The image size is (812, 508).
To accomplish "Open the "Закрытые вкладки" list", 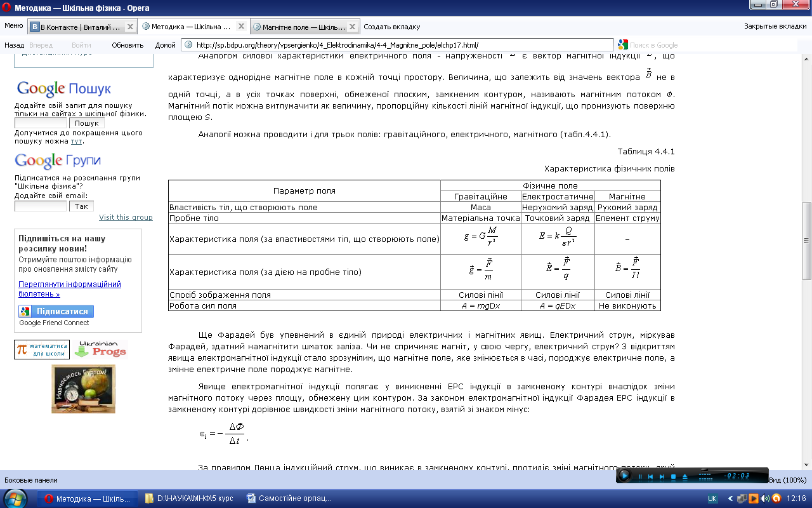I will point(775,27).
